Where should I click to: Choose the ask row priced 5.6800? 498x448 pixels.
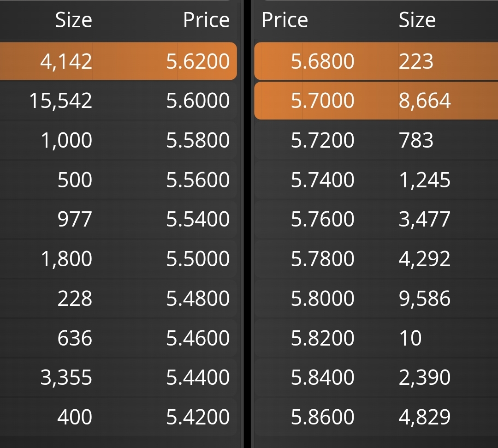[x=376, y=61]
